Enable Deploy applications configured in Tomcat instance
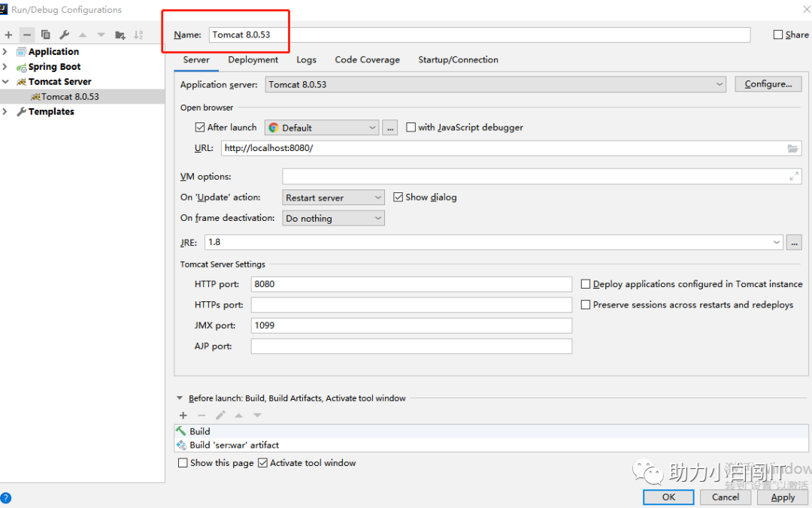812x508 pixels. [585, 284]
